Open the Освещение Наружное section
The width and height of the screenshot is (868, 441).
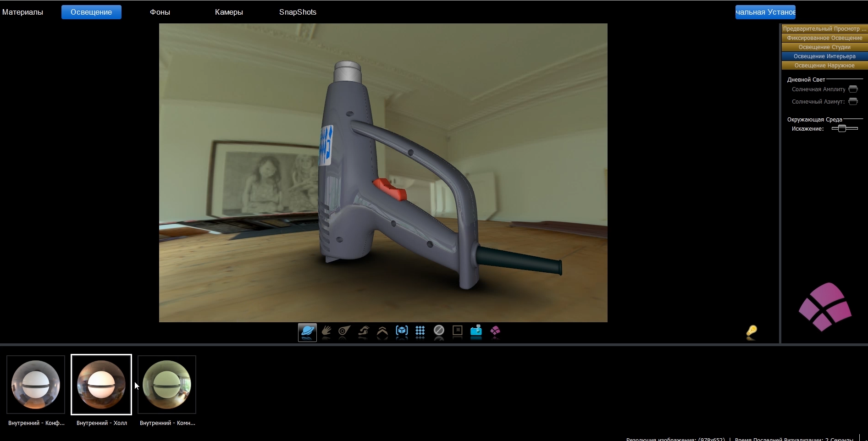824,66
